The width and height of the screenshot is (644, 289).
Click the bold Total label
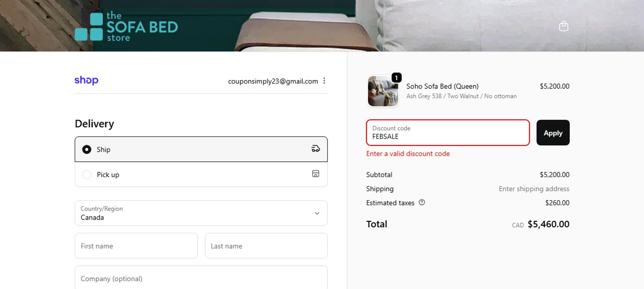[x=377, y=224]
